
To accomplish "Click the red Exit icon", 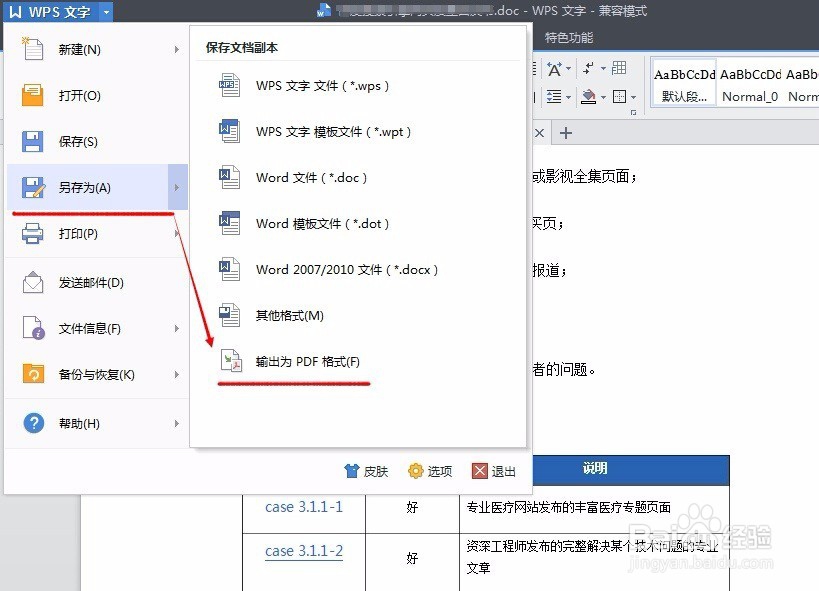I will coord(479,471).
